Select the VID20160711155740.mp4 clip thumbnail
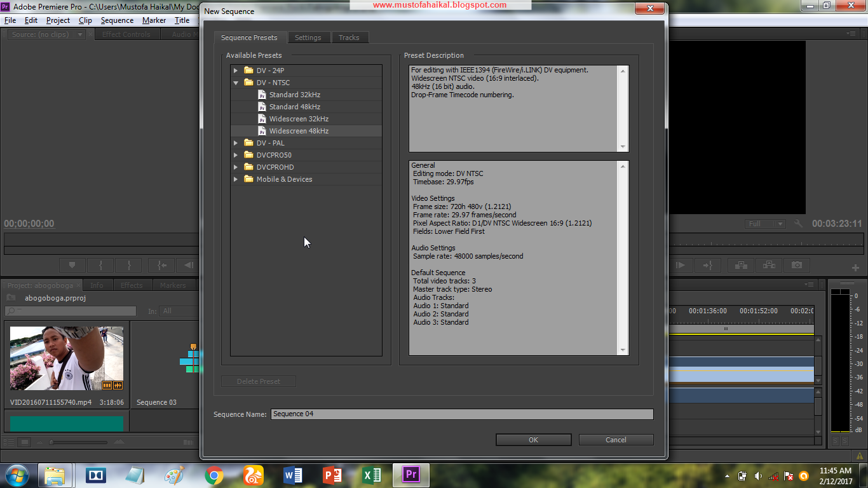The width and height of the screenshot is (868, 488). [67, 358]
